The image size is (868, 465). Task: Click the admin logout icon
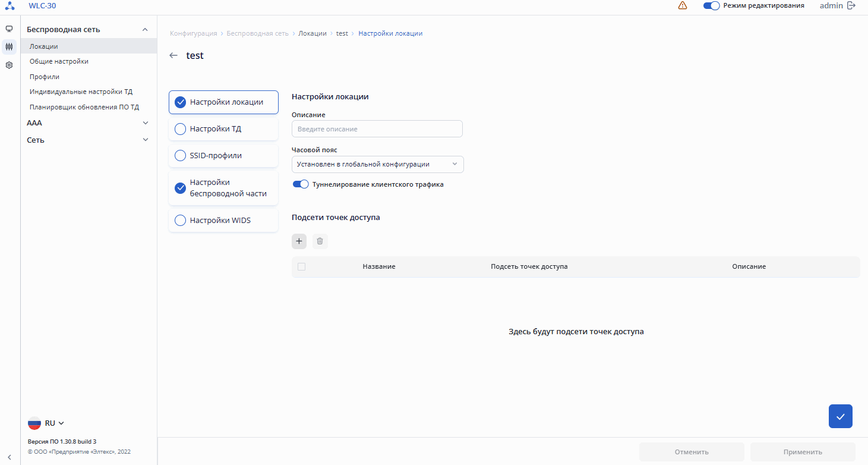(x=851, y=5)
